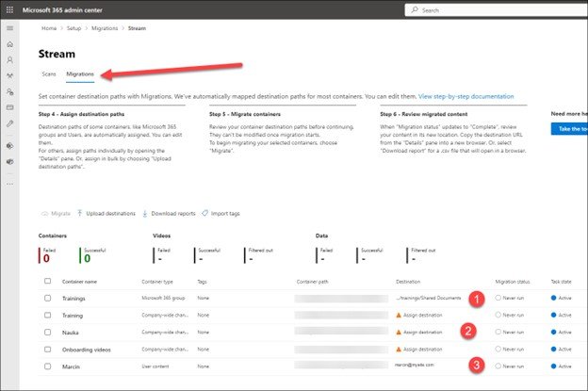Click Import tags toolbar button
This screenshot has height=391, width=588.
click(222, 213)
